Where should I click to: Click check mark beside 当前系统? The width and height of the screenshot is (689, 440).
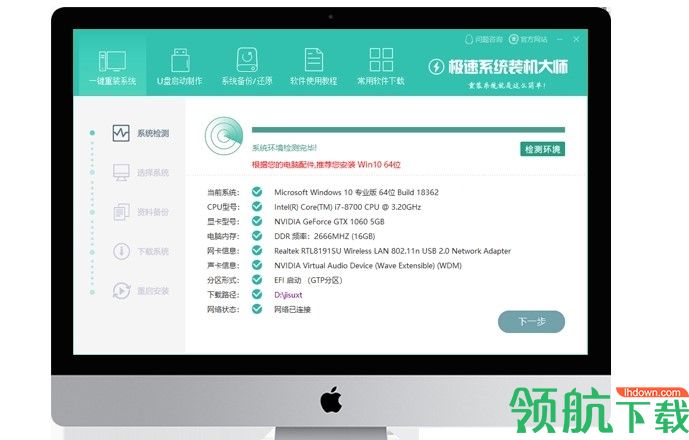[257, 192]
